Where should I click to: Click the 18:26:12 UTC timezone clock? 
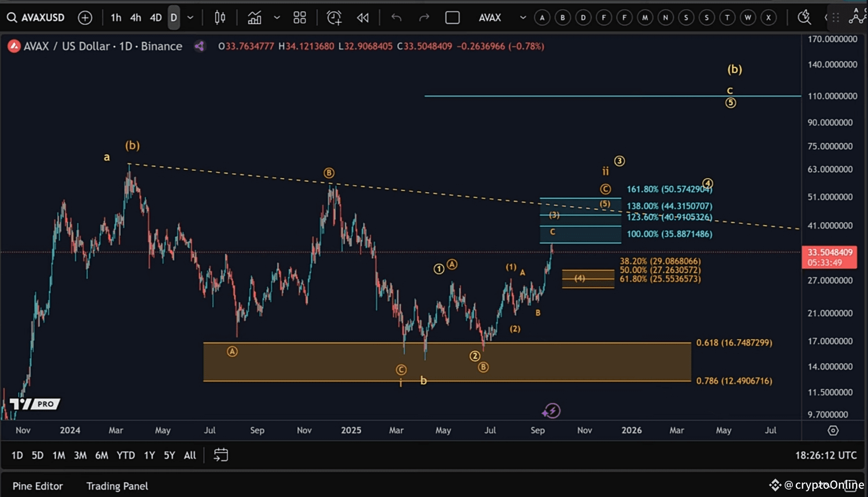click(826, 455)
